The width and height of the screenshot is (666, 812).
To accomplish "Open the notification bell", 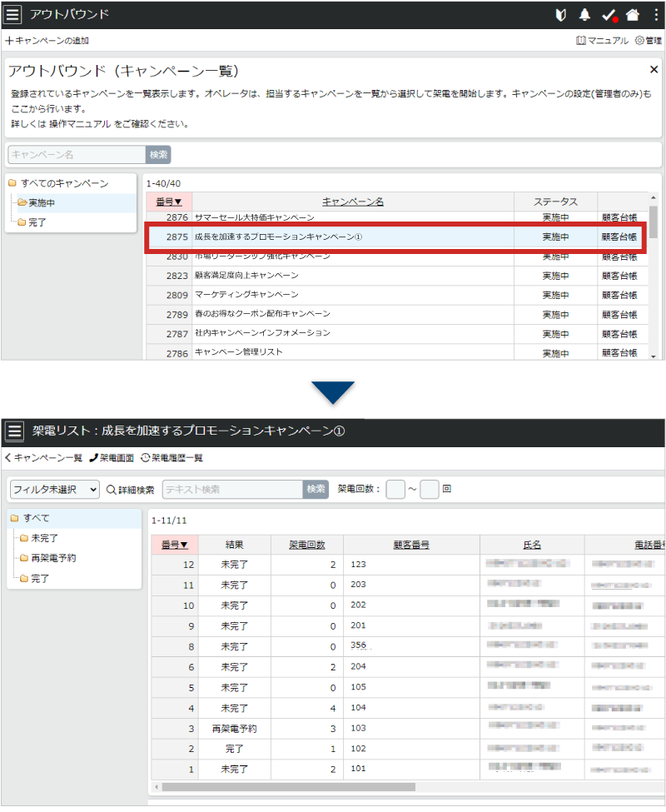I will coord(584,15).
